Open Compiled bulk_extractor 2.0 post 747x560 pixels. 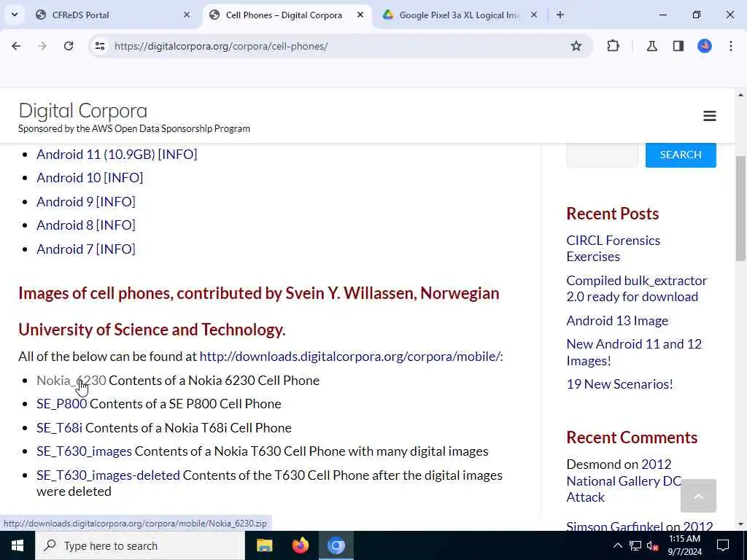(636, 289)
